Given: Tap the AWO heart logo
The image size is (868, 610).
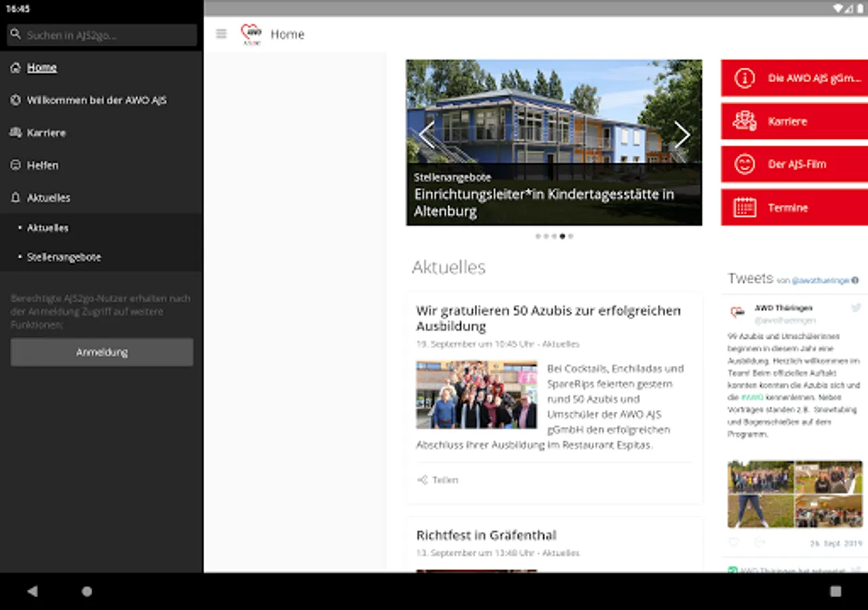Looking at the screenshot, I should coord(251,34).
